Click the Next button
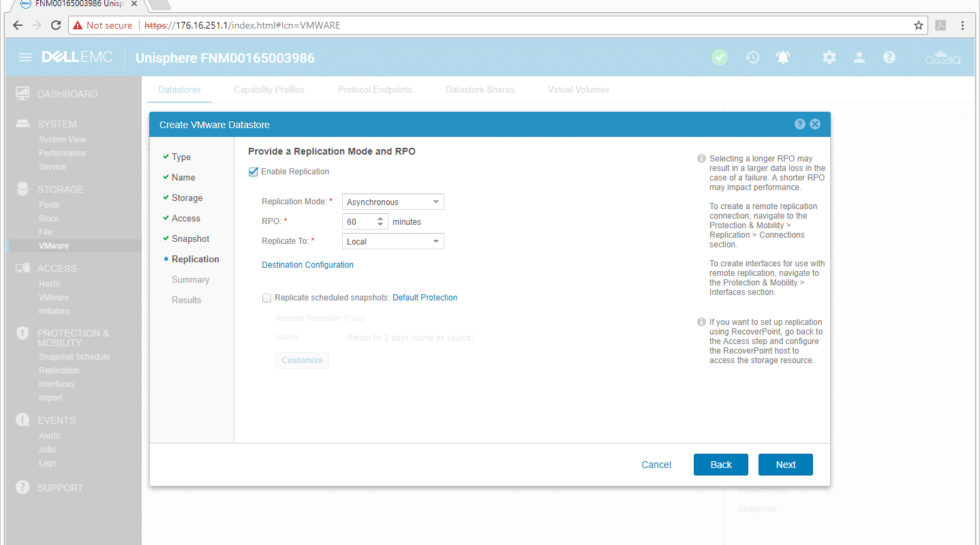 [x=786, y=465]
